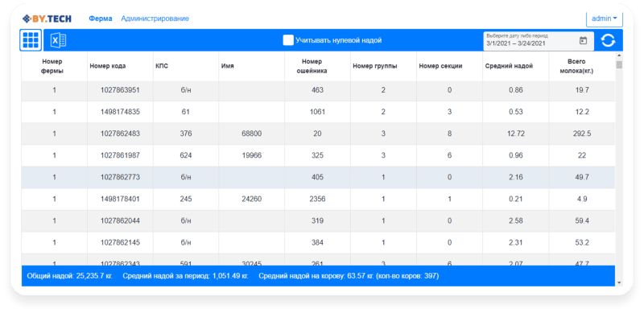644x313 pixels.
Task: Click collar number cell 2356
Action: [x=317, y=200]
